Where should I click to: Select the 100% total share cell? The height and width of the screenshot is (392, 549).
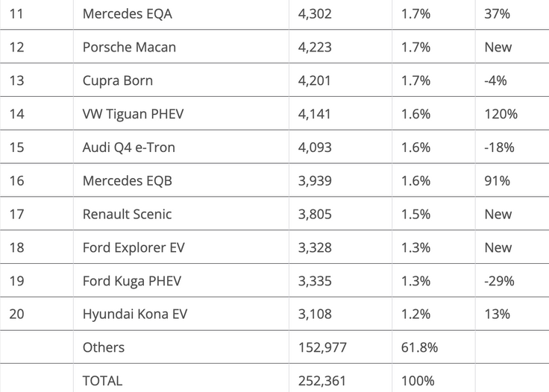(x=417, y=381)
